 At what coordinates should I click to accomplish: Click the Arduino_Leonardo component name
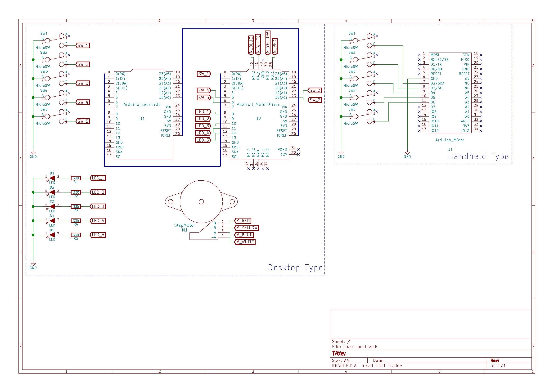[x=142, y=105]
